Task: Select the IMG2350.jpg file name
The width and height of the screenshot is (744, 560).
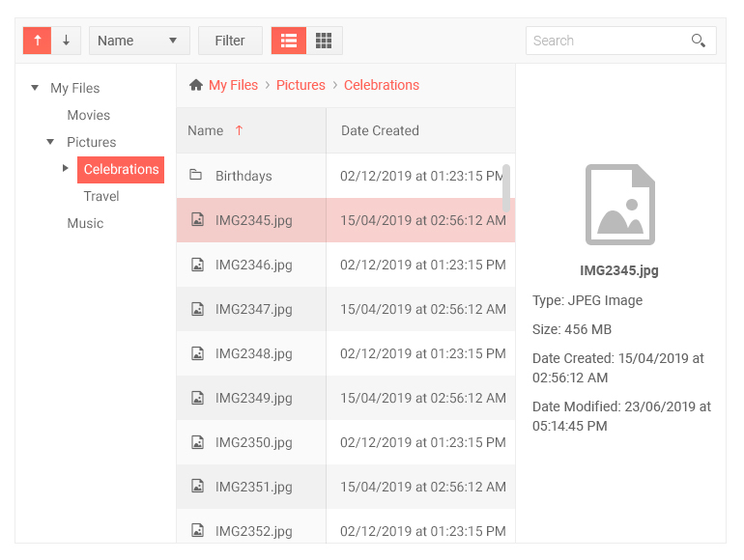Action: (254, 443)
